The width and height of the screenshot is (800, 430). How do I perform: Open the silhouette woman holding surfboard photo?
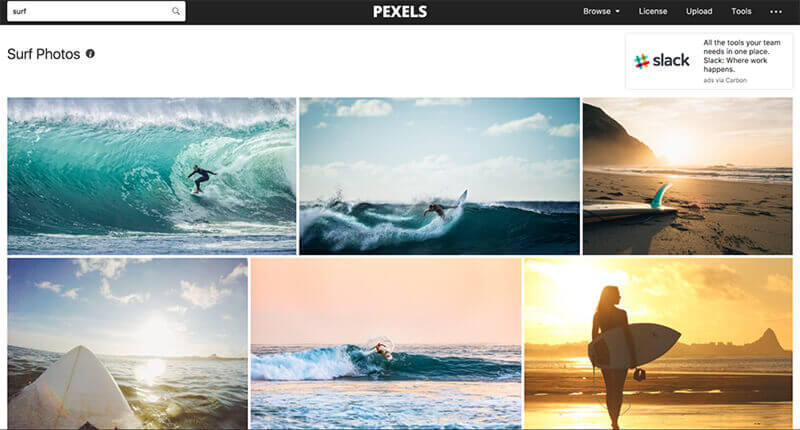tap(659, 343)
